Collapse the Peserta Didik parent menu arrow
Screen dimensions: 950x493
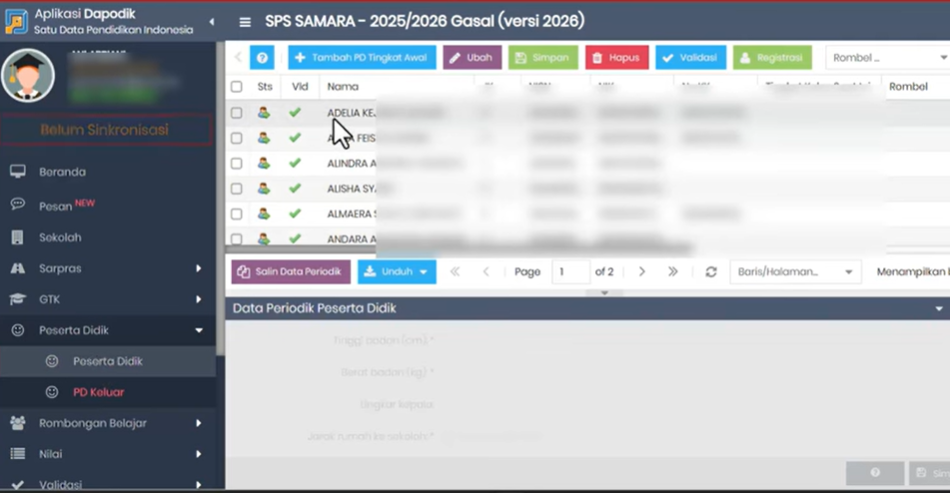[198, 330]
